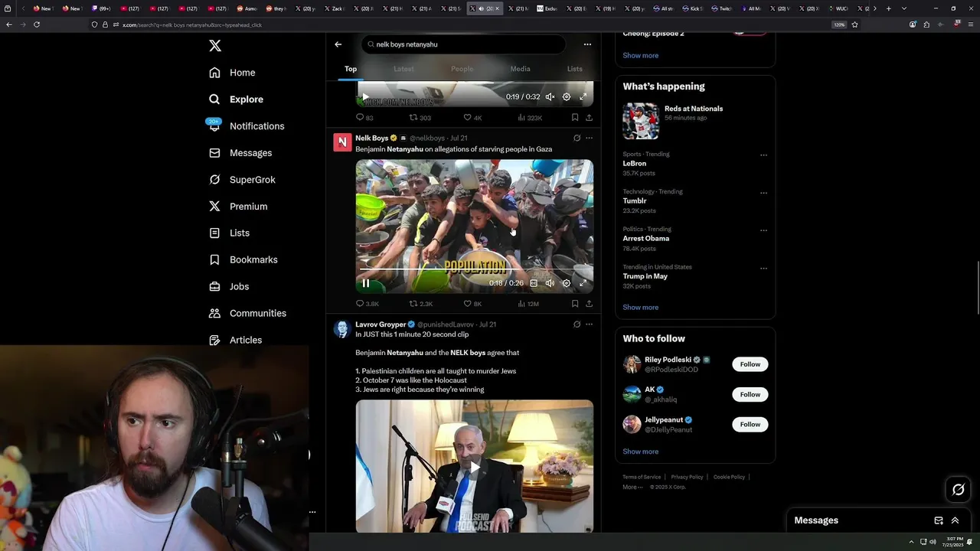The height and width of the screenshot is (551, 980).
Task: Open SuperGrok in sidebar
Action: 242,180
